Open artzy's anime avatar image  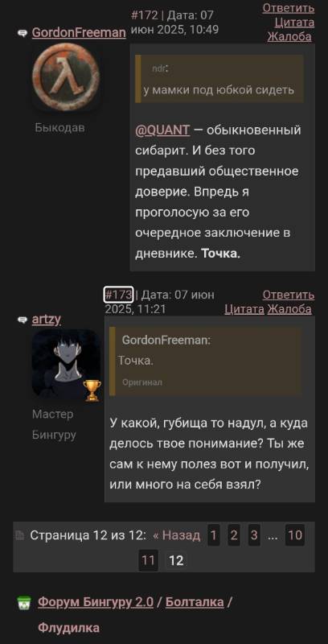tap(66, 364)
